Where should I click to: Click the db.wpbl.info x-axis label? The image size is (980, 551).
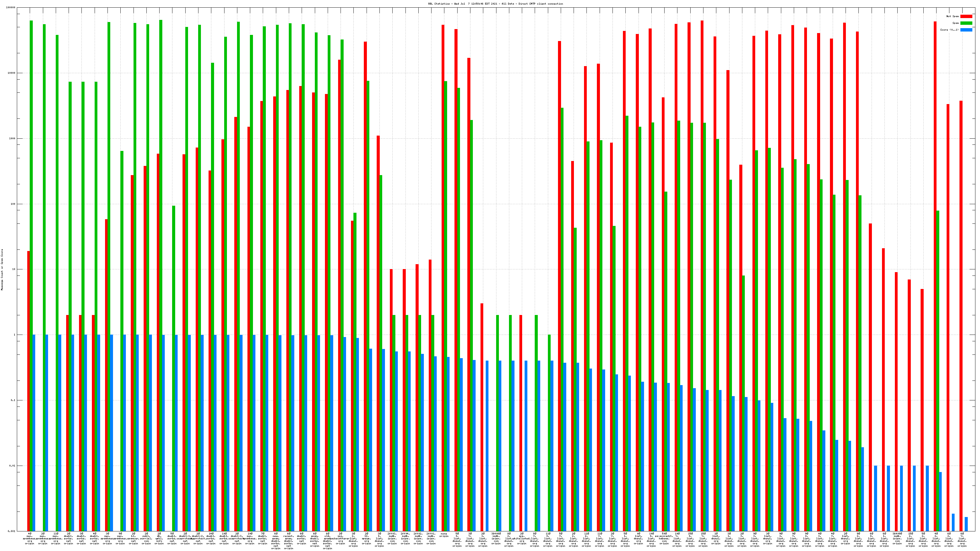(159, 538)
